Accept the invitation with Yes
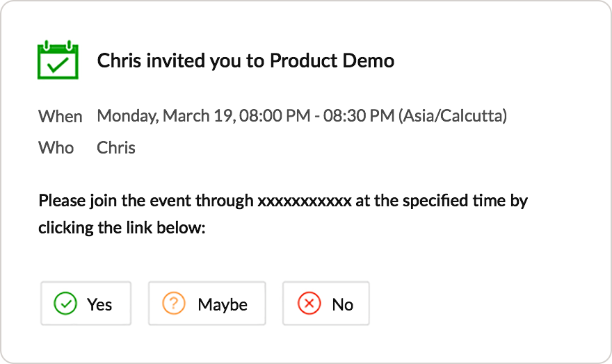 [86, 304]
